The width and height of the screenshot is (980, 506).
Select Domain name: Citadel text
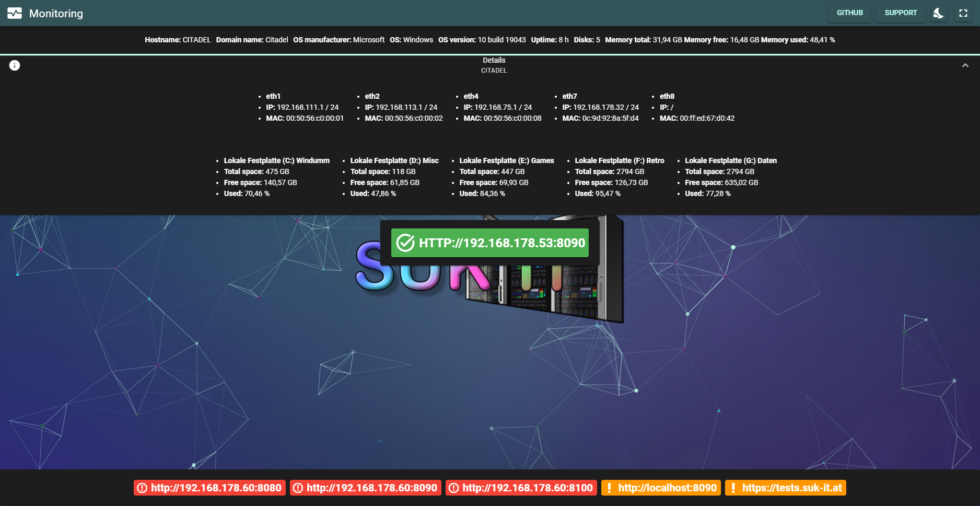pos(252,40)
